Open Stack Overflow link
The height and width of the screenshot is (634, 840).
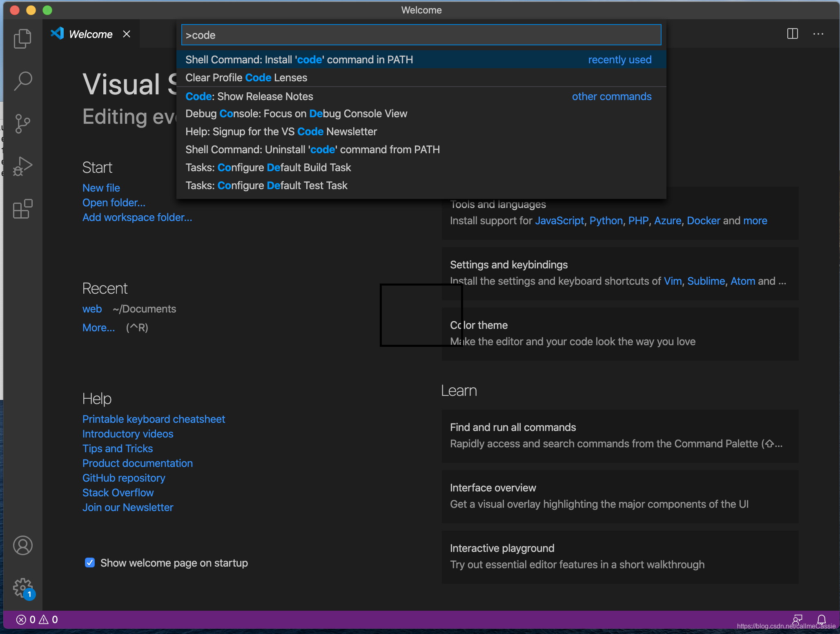coord(118,493)
